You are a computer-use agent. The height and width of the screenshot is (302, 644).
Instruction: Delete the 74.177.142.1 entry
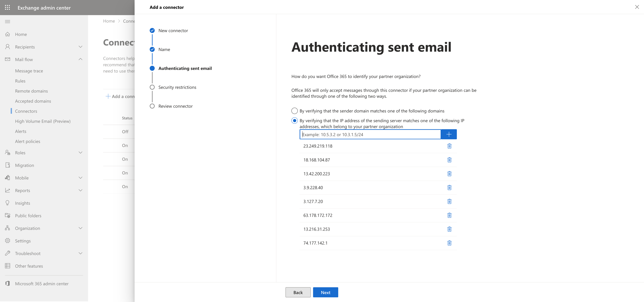[449, 243]
